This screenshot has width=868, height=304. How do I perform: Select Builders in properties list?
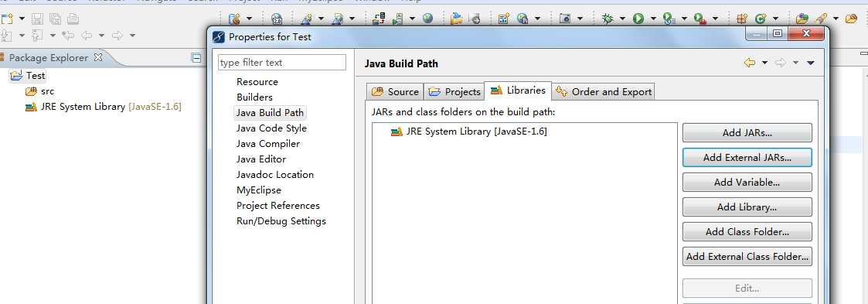click(x=254, y=97)
